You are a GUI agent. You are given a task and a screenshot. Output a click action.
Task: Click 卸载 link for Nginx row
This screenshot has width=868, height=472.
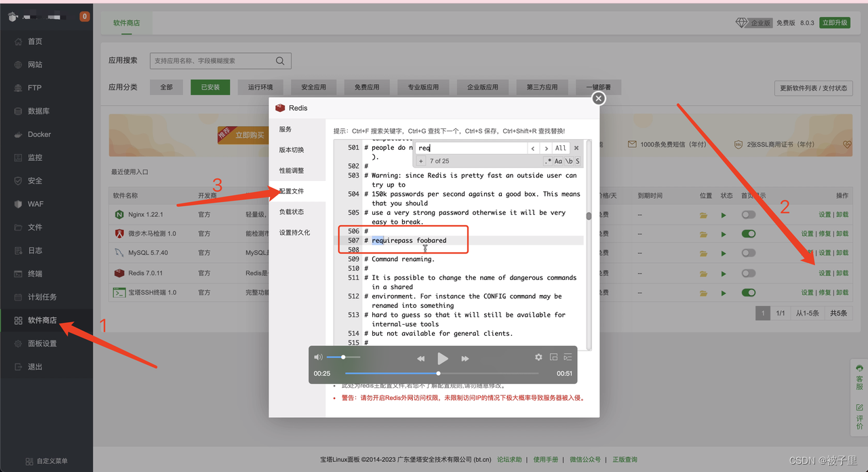point(842,214)
